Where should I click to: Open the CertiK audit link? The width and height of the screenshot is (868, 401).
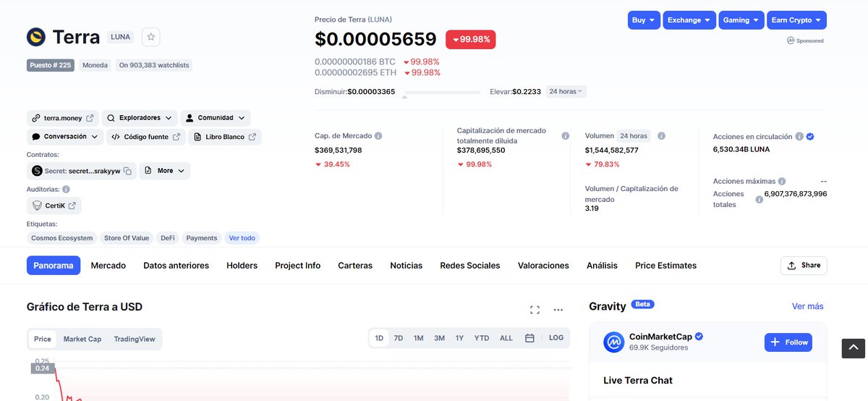(54, 206)
